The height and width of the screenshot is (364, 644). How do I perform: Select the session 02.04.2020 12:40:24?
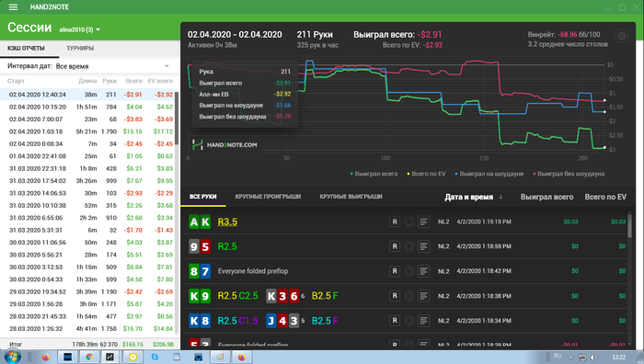pyautogui.click(x=87, y=95)
